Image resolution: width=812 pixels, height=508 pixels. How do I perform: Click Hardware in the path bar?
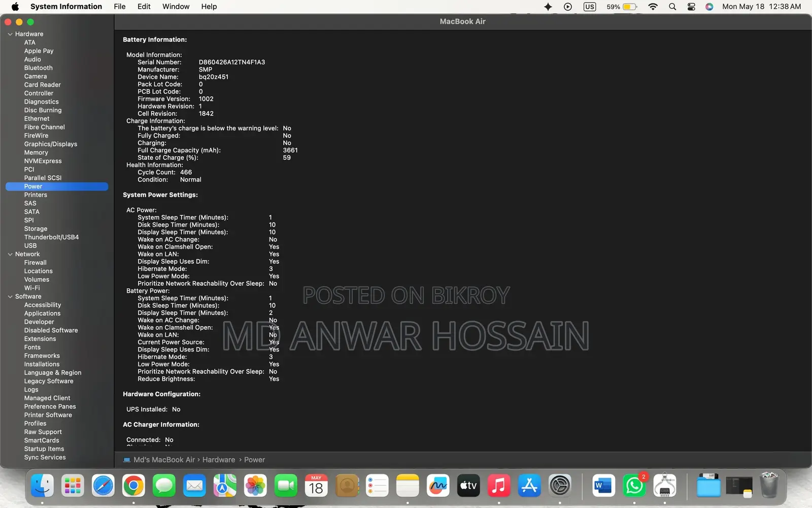[x=219, y=460]
